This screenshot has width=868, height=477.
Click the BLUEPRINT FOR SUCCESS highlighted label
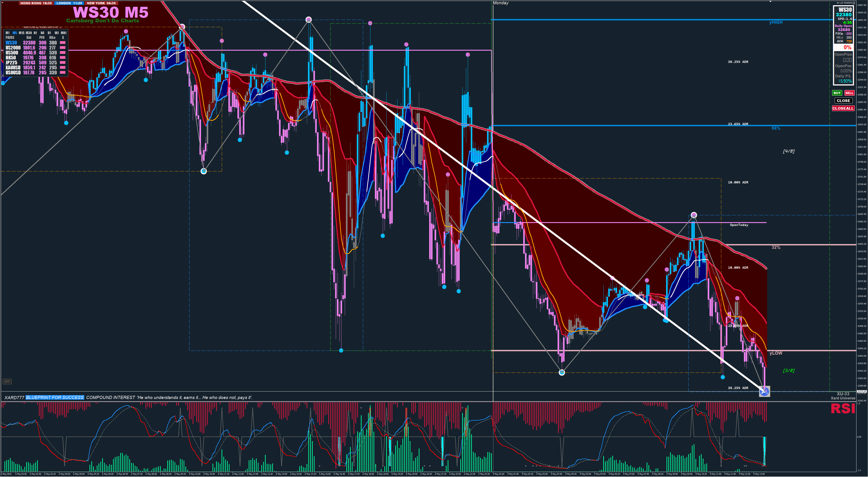click(54, 397)
